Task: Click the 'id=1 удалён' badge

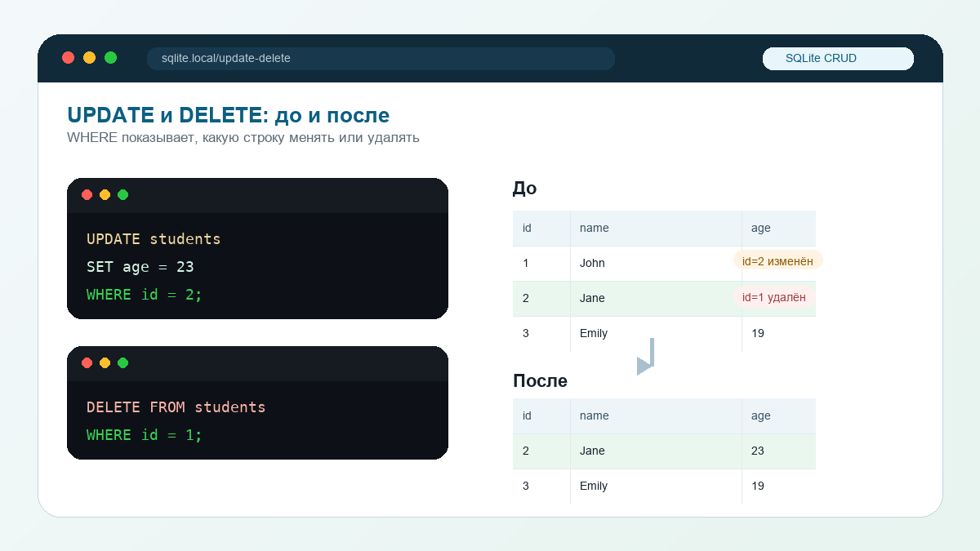Action: point(774,298)
